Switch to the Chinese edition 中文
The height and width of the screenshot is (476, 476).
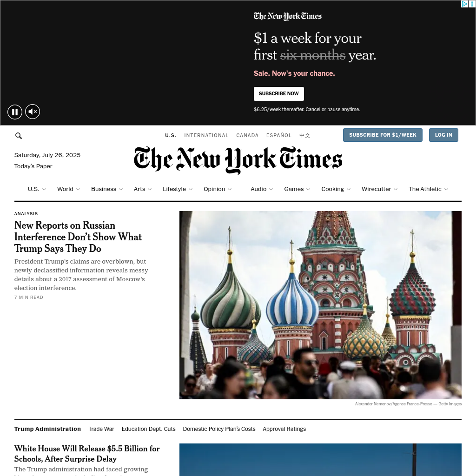(x=304, y=135)
